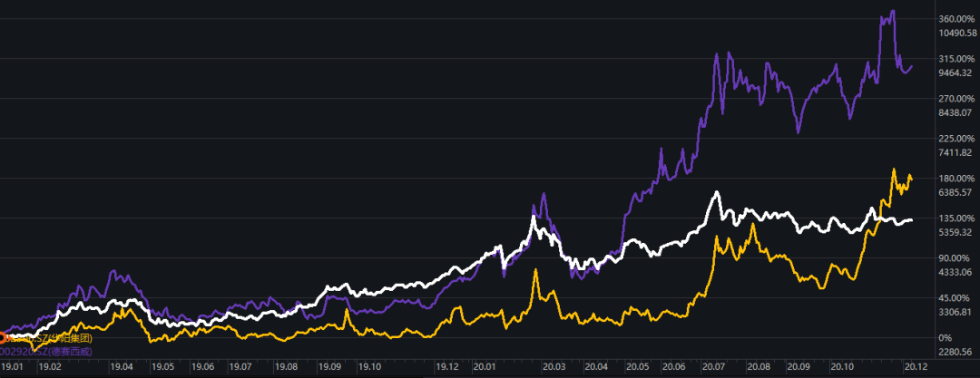Pick the 20.01 date marker
The image size is (980, 378).
click(x=485, y=369)
